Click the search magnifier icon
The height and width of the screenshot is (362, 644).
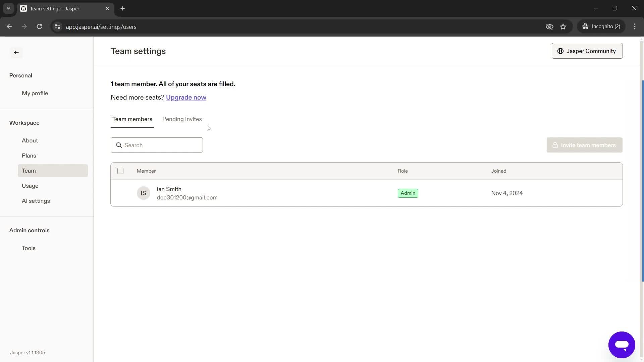tap(118, 145)
